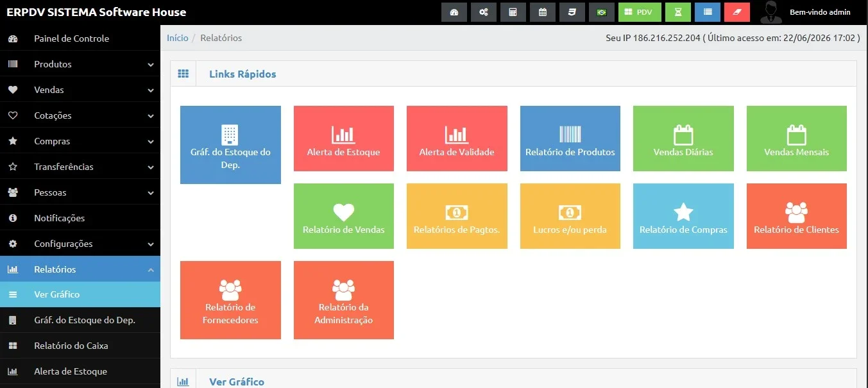Click the green hourglass icon button
This screenshot has width=868, height=388.
tap(678, 12)
